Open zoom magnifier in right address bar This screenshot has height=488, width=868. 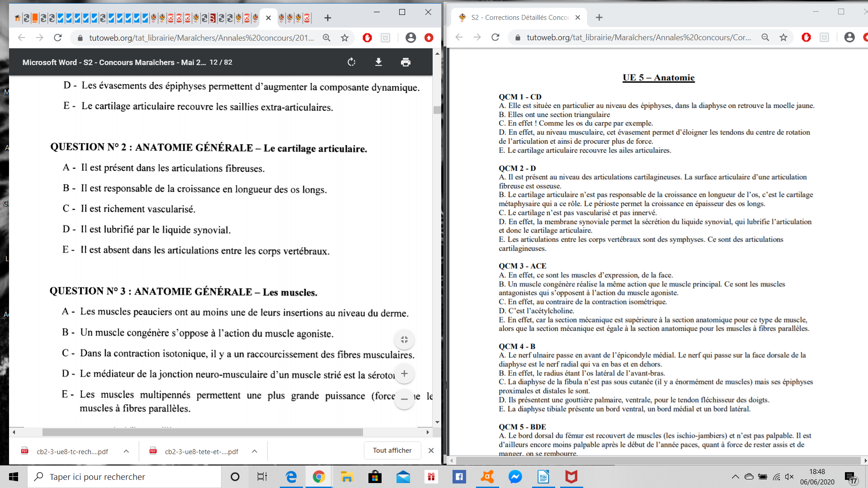coord(765,38)
